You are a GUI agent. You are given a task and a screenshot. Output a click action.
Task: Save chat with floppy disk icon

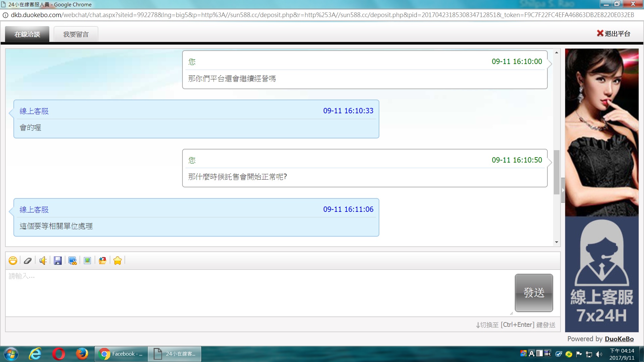click(58, 260)
